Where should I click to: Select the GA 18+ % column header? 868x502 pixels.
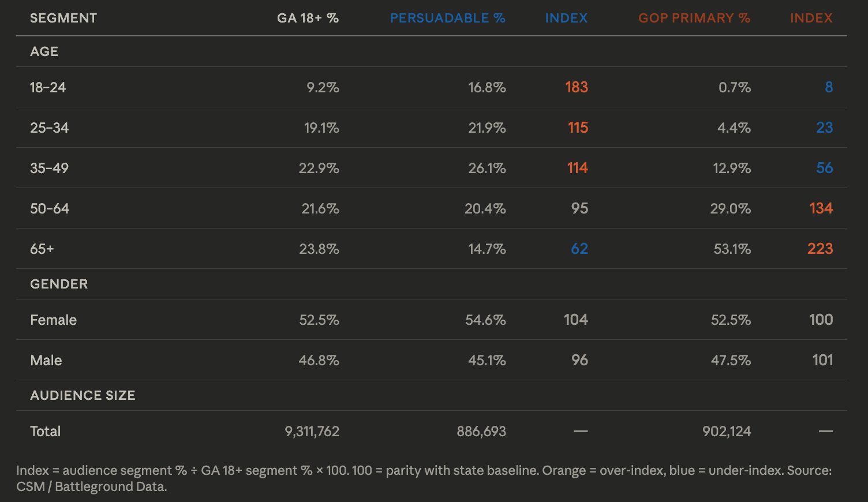coord(308,18)
